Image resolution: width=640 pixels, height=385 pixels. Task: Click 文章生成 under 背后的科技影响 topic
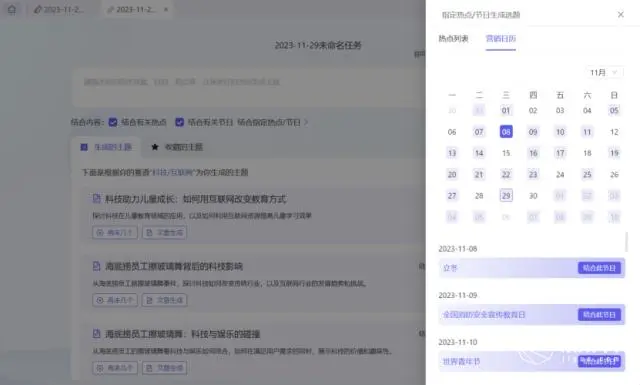[164, 300]
